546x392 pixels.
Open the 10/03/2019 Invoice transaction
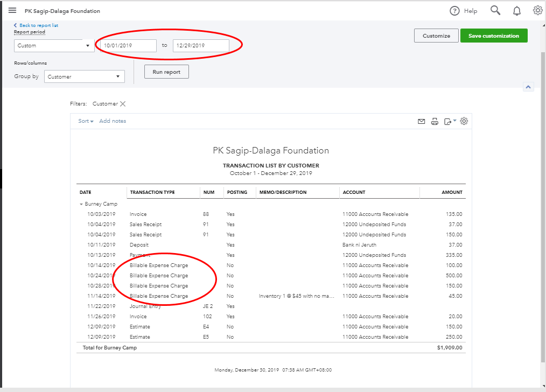coord(138,214)
